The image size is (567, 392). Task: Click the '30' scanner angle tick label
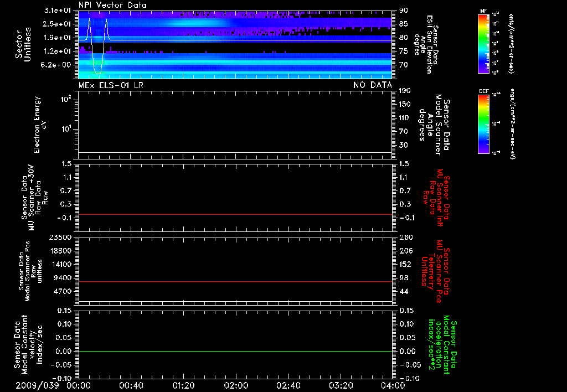404,145
